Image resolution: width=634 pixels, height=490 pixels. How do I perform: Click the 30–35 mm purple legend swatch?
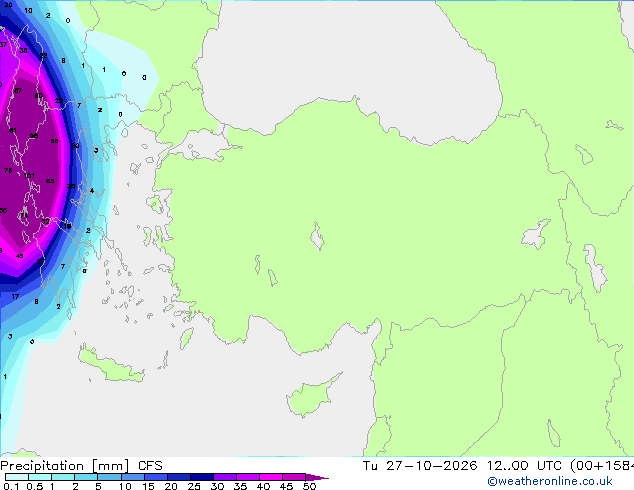click(x=224, y=477)
